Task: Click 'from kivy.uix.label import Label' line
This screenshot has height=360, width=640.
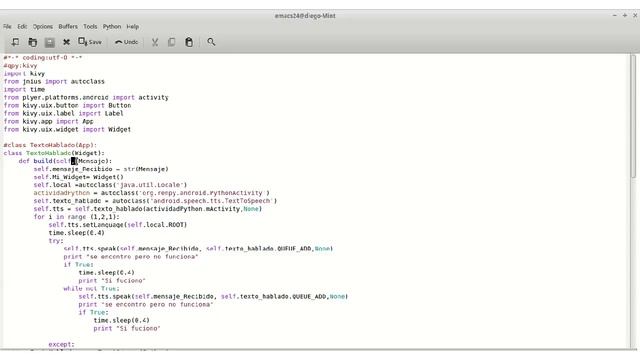Action: coord(64,113)
